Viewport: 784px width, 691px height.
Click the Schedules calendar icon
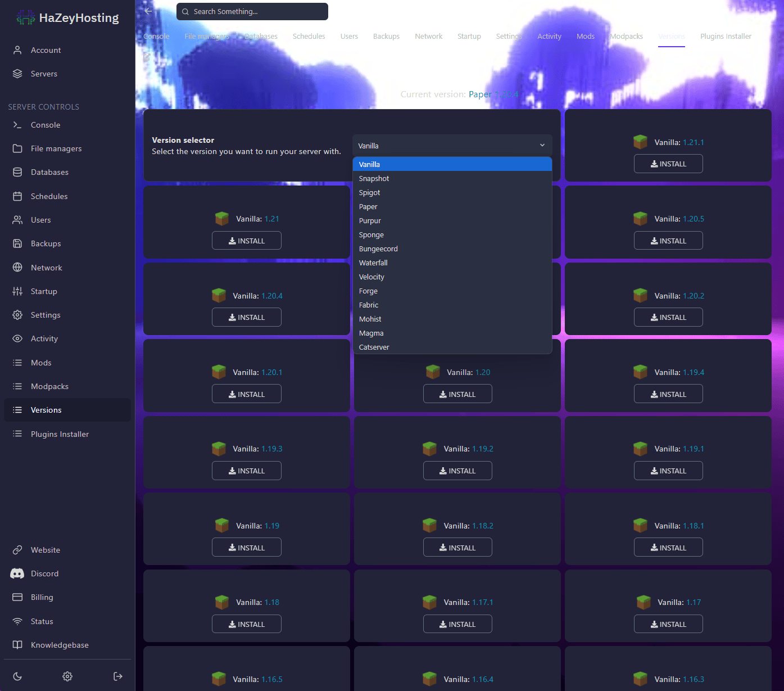point(17,196)
